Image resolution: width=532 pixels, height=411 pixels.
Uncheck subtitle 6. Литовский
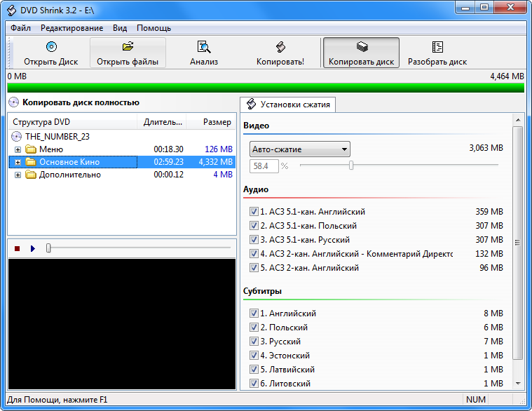(x=254, y=384)
